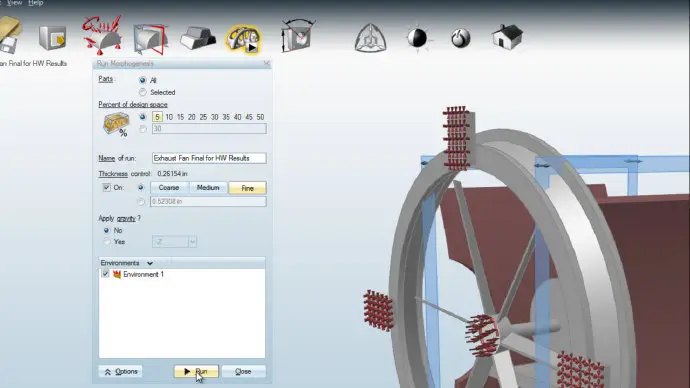
Task: Select the preset percent values radio button
Action: click(x=142, y=117)
